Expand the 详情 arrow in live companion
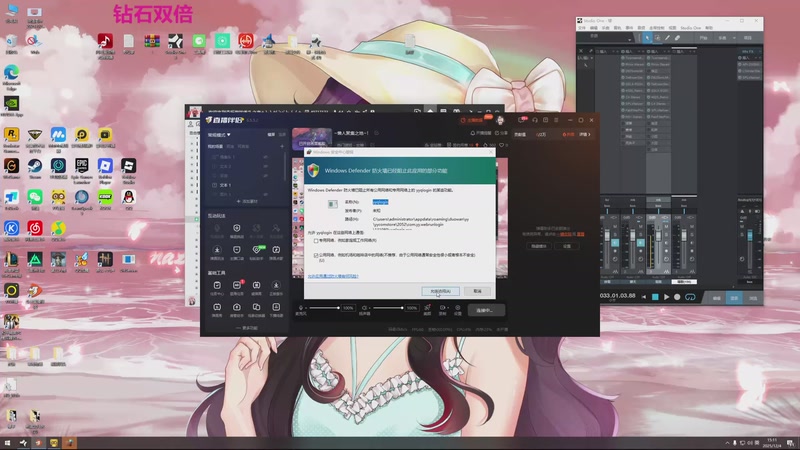800x450 pixels. point(585,135)
